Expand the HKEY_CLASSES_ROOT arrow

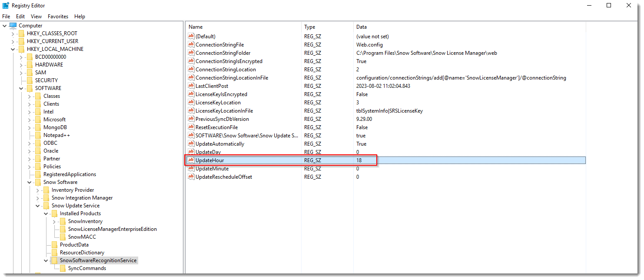click(x=13, y=33)
